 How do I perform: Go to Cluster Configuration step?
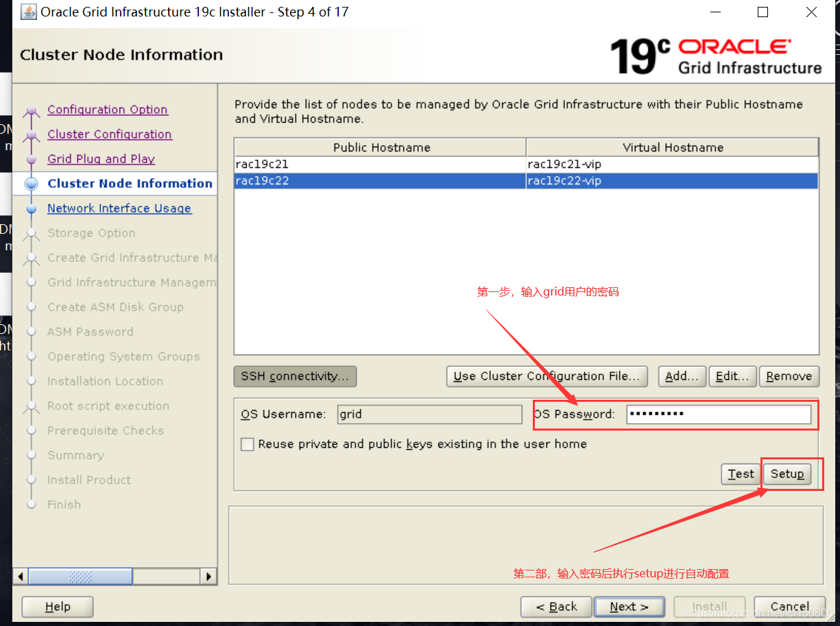click(x=110, y=134)
